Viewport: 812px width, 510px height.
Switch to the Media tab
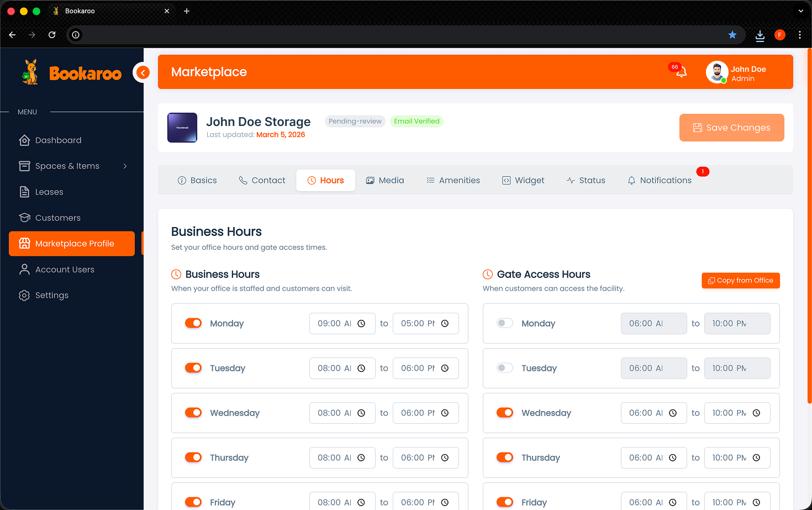(385, 180)
